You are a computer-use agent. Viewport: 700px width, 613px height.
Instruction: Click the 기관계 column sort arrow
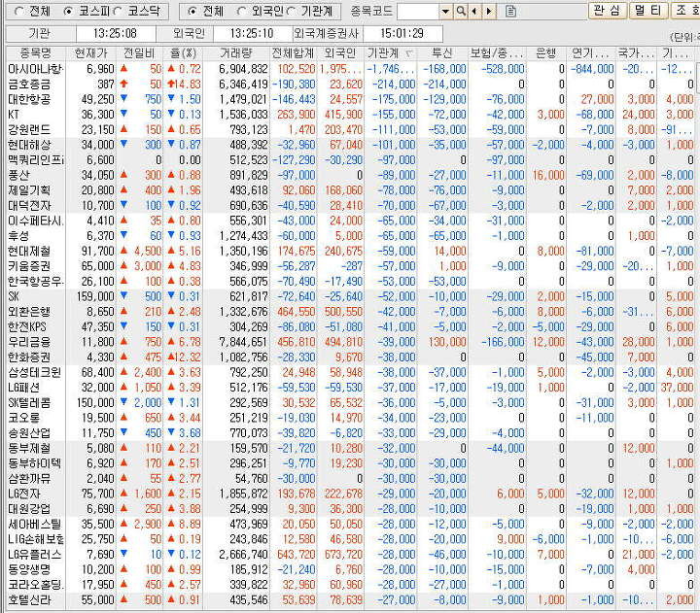click(x=409, y=54)
